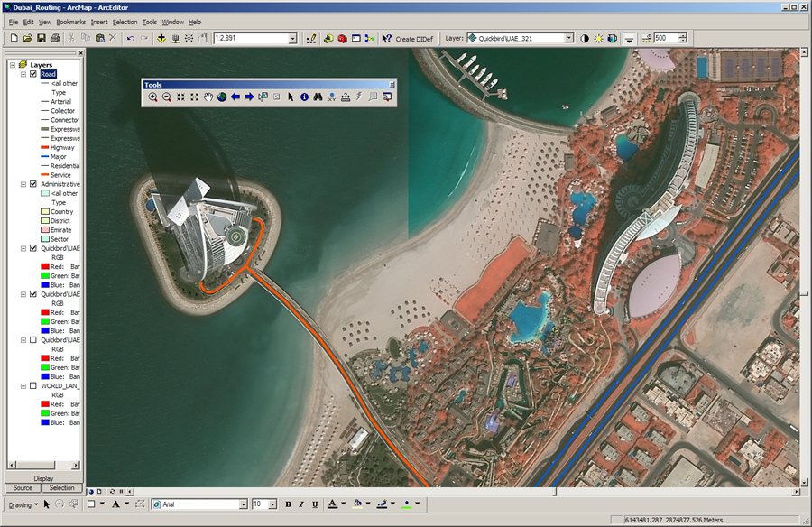Screen dimensions: 812x527
Task: Toggle the Road layer visibility
Action: coord(33,74)
